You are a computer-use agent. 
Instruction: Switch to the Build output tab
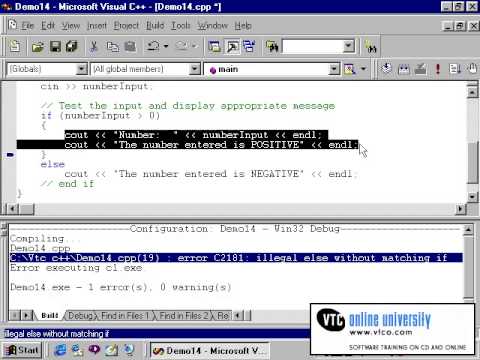pos(50,315)
